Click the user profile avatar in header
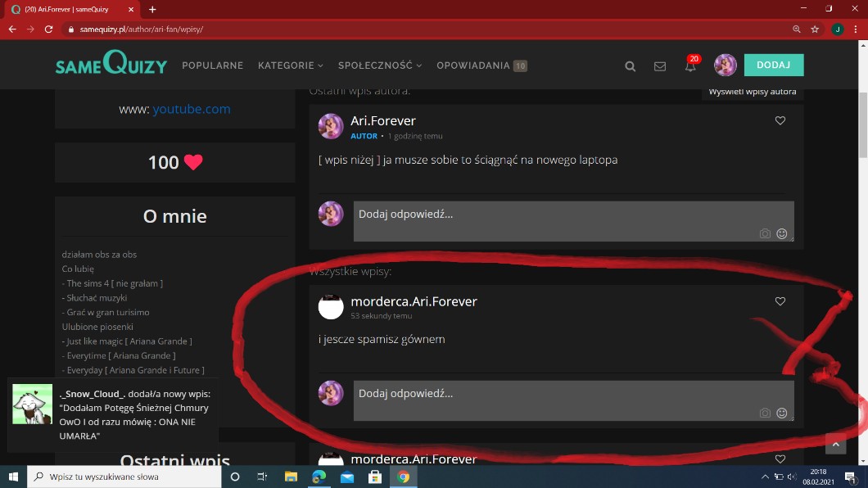Viewport: 868px width, 488px height. pos(725,66)
